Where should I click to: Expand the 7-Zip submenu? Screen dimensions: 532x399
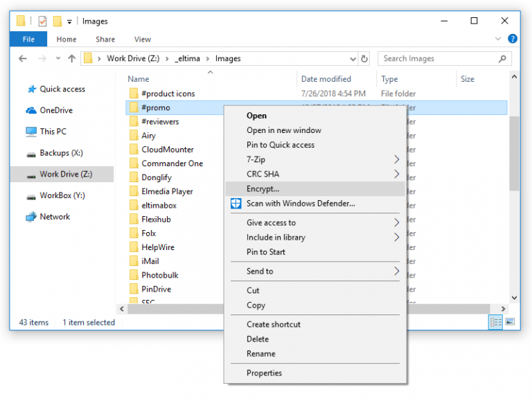[x=315, y=159]
